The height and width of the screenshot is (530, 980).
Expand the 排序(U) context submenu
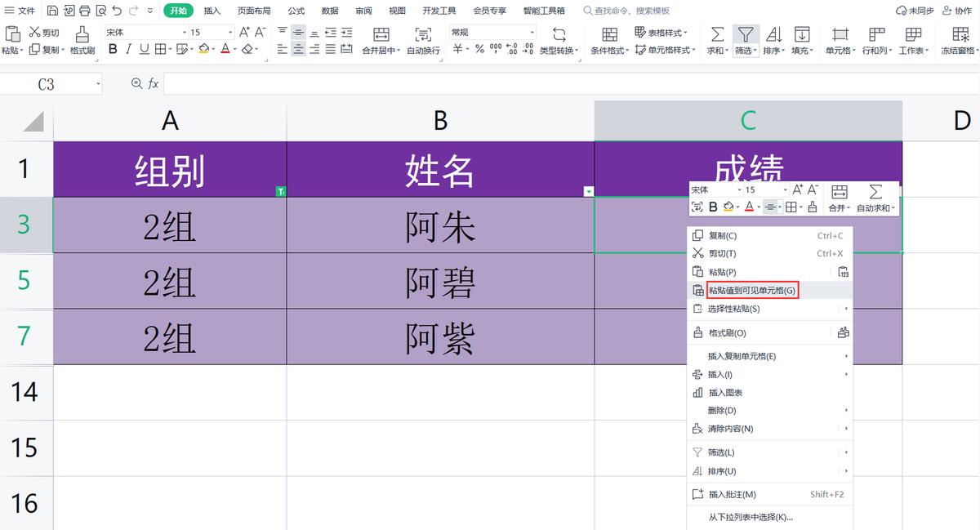[x=723, y=471]
